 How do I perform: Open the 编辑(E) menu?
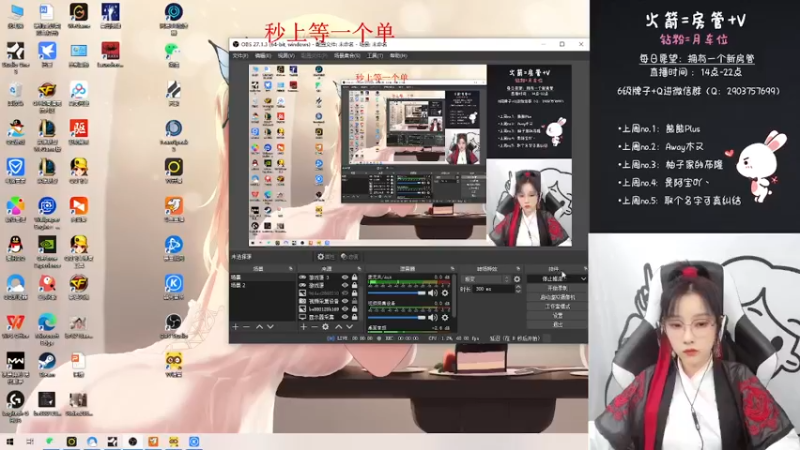coord(263,56)
